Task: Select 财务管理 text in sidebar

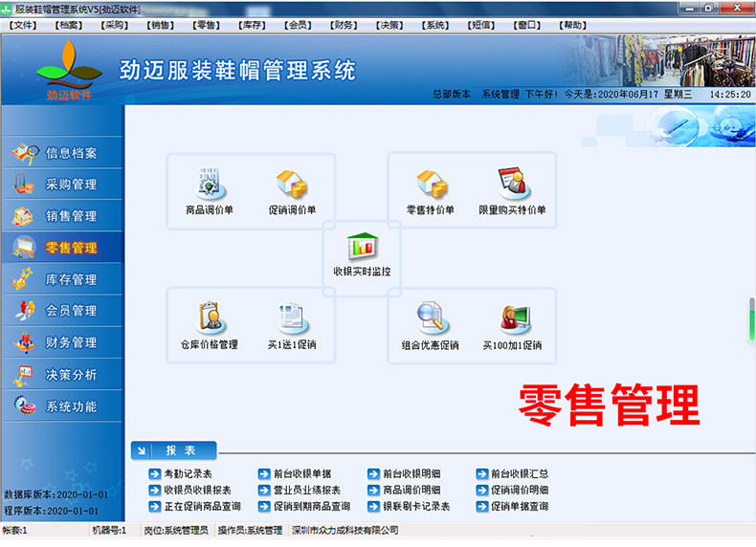Action: (72, 342)
